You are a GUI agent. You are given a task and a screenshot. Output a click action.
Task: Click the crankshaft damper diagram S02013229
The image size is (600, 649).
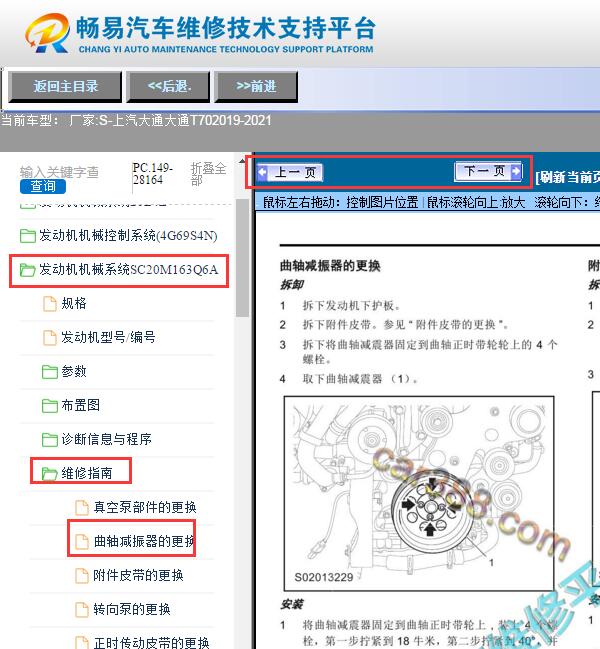419,493
